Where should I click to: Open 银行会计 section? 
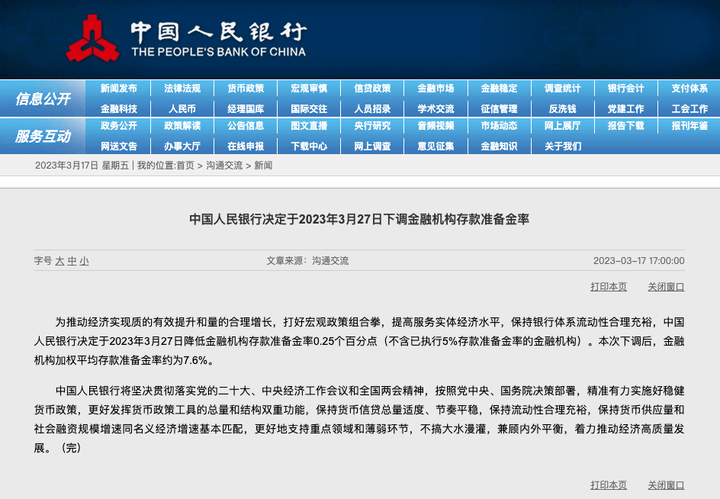[x=626, y=89]
